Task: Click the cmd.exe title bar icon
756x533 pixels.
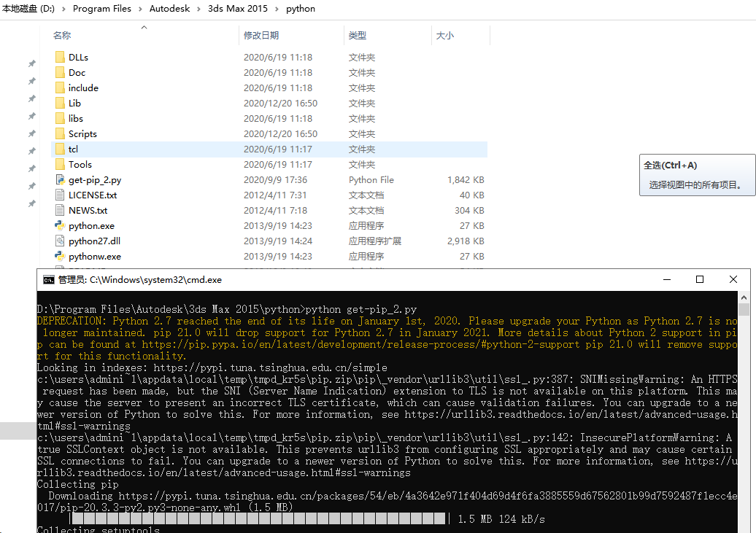Action: click(49, 279)
